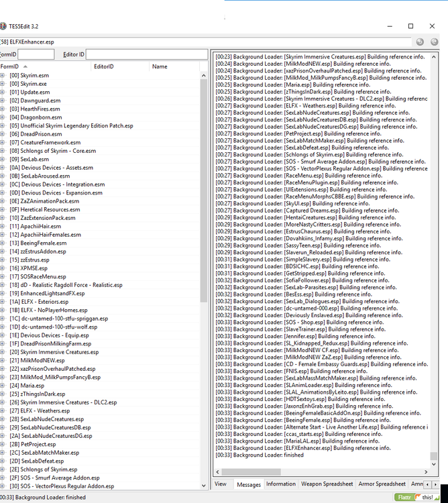Select [20] Skyrim Immersive Creatures.esp row
Screen dimensions: 448x503
pos(99,352)
